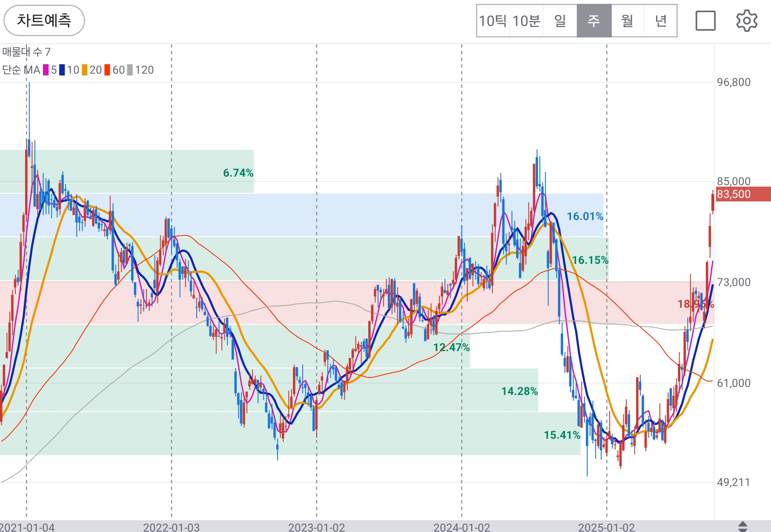The width and height of the screenshot is (771, 532).
Task: Select the 년 yearly chart tab
Action: pyautogui.click(x=661, y=21)
